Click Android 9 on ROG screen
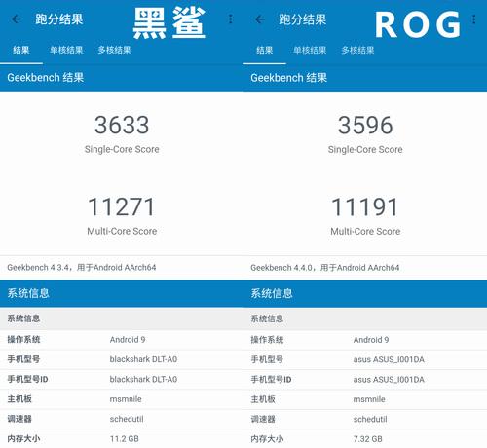The width and height of the screenshot is (487, 448). 371,340
